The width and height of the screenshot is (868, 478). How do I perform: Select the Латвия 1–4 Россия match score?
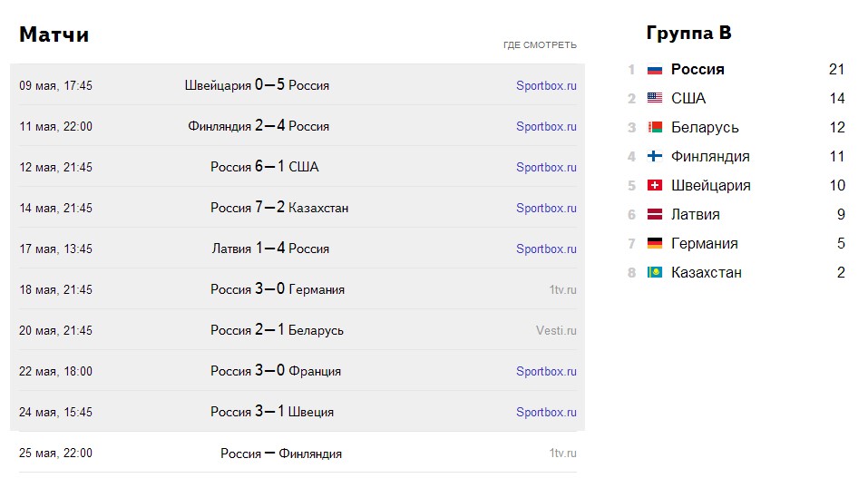coord(270,249)
